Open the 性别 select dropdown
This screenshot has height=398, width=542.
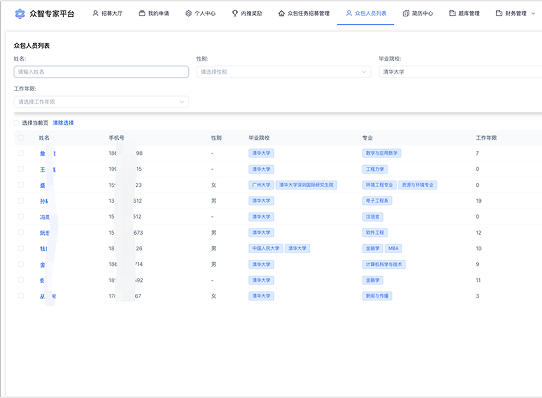(x=283, y=72)
